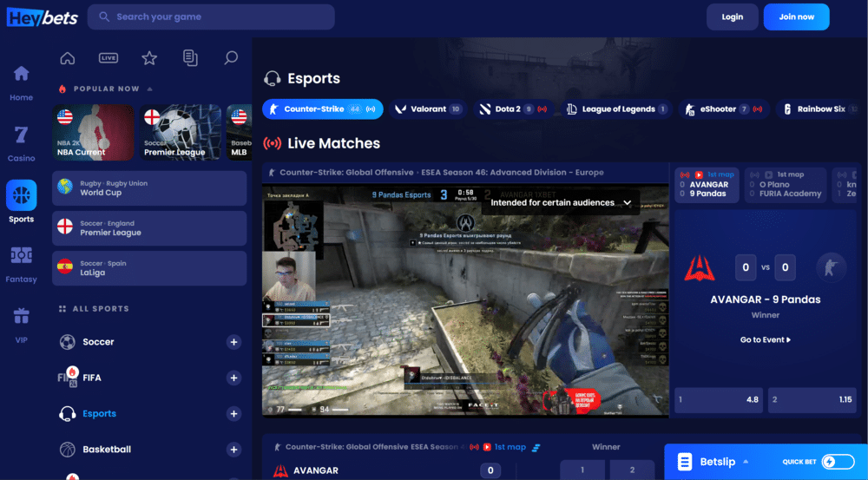
Task: Click the Heybets logo
Action: 42,17
